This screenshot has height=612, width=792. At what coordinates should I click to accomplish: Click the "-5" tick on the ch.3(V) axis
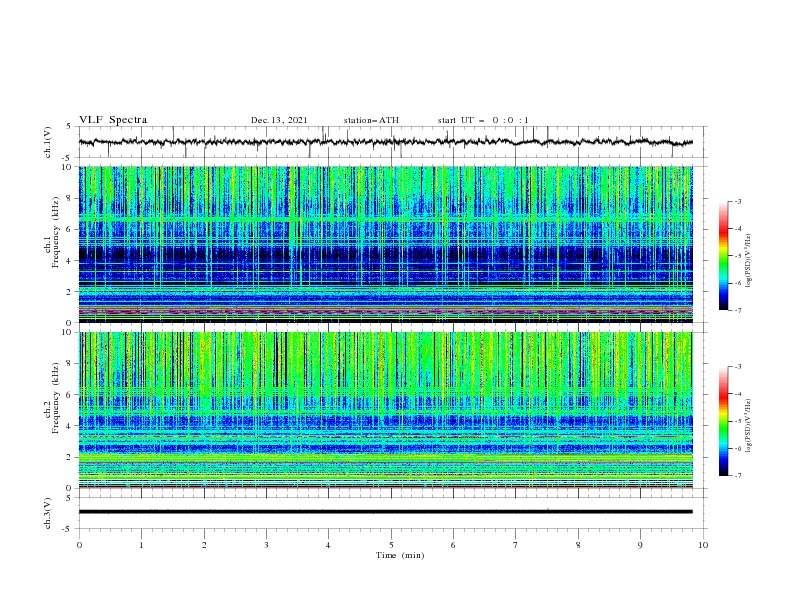point(68,529)
